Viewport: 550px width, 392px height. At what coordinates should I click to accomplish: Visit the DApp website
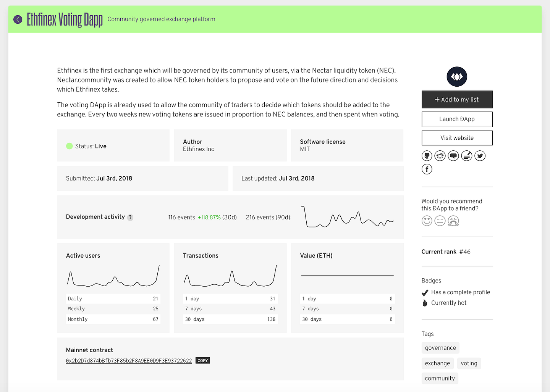[457, 138]
